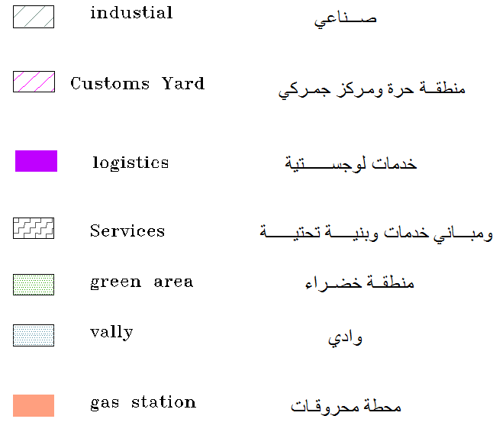Select Arabic text "محطة محروقات"
493x448 pixels.
point(346,406)
